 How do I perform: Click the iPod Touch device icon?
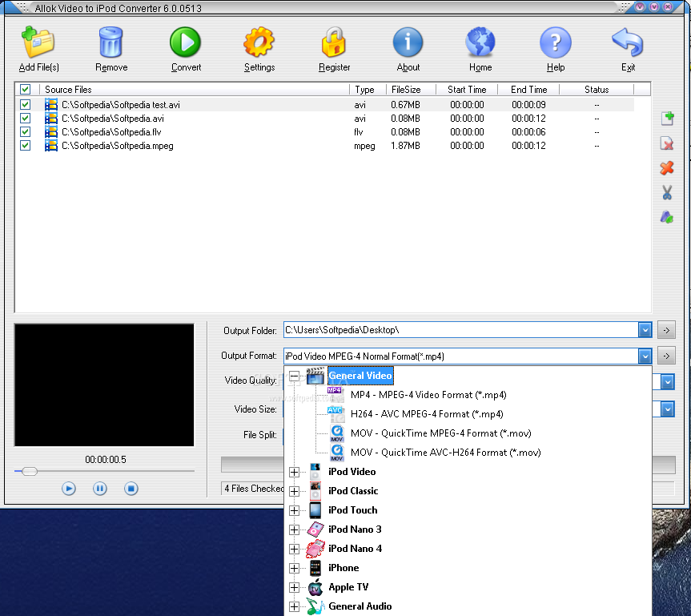pyautogui.click(x=315, y=510)
